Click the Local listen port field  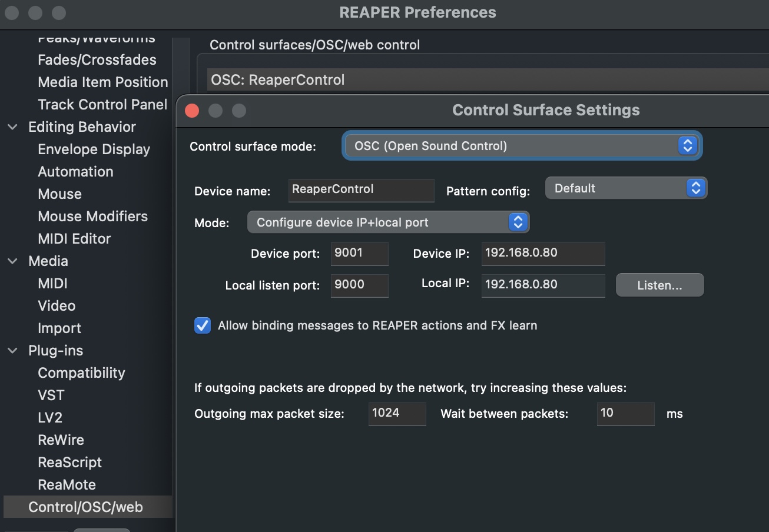pos(359,285)
